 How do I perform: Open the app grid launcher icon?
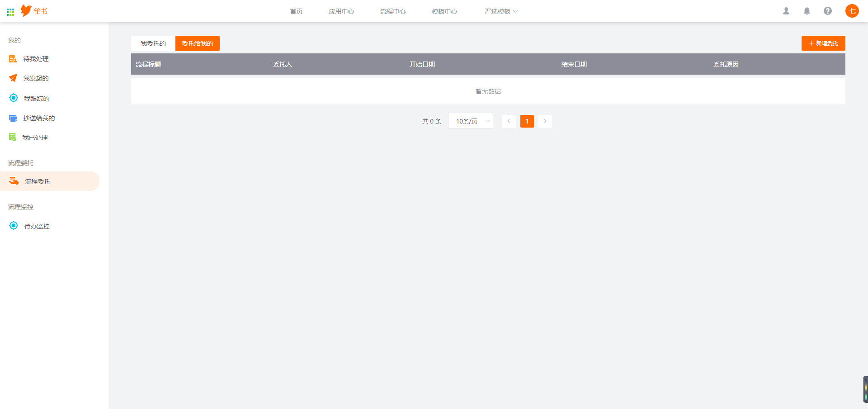(x=10, y=12)
